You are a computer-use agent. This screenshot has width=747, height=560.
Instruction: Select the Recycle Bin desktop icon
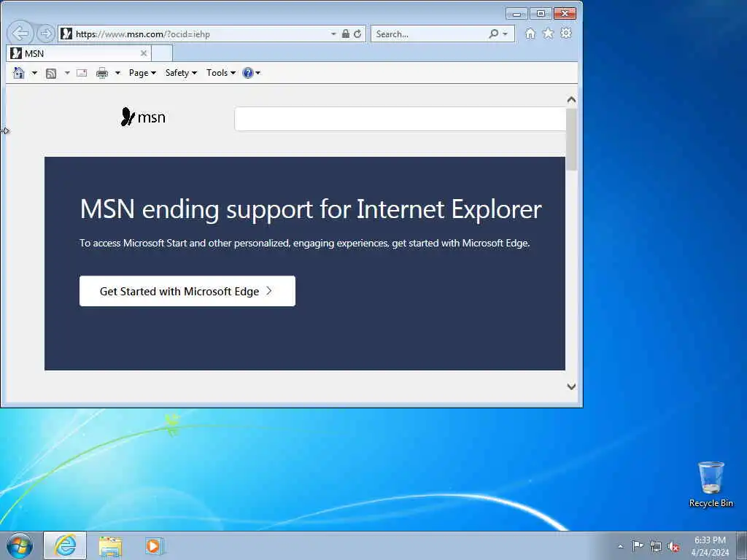[711, 484]
